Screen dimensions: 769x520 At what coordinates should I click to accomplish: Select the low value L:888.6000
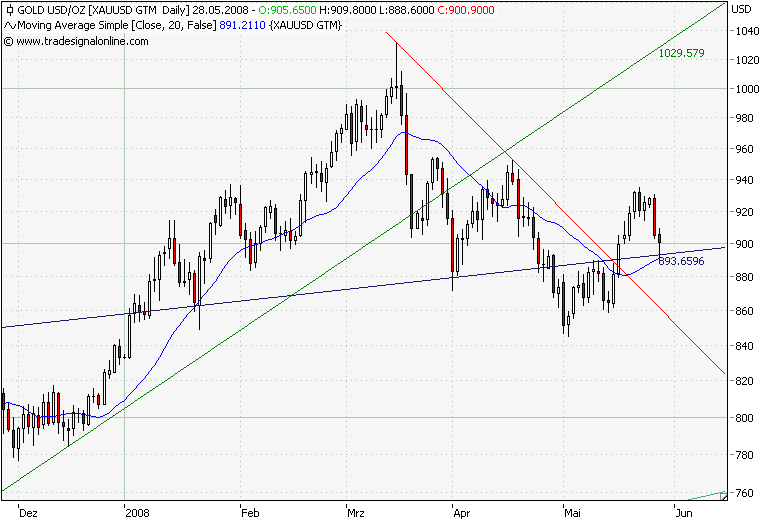(407, 10)
